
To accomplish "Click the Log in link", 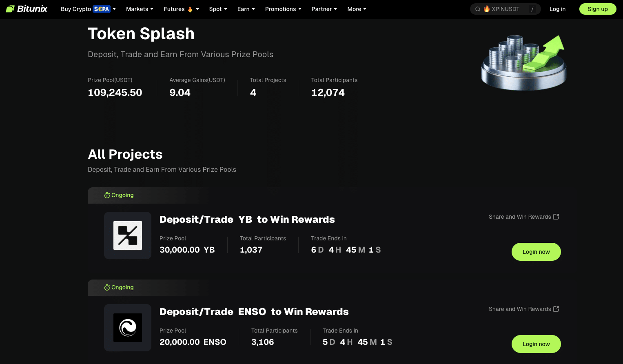I will click(x=557, y=9).
